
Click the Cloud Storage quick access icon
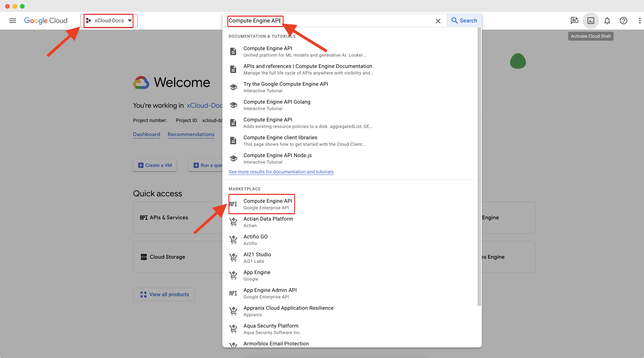pos(143,257)
